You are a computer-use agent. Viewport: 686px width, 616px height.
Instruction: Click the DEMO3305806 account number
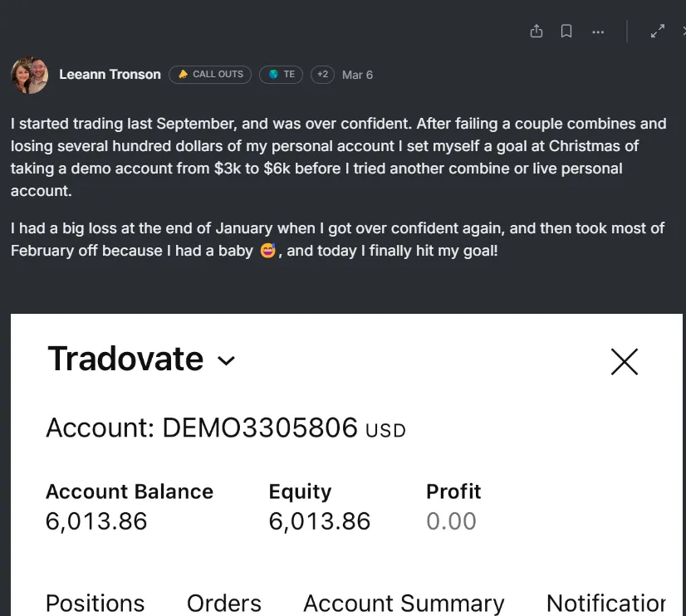click(x=260, y=428)
